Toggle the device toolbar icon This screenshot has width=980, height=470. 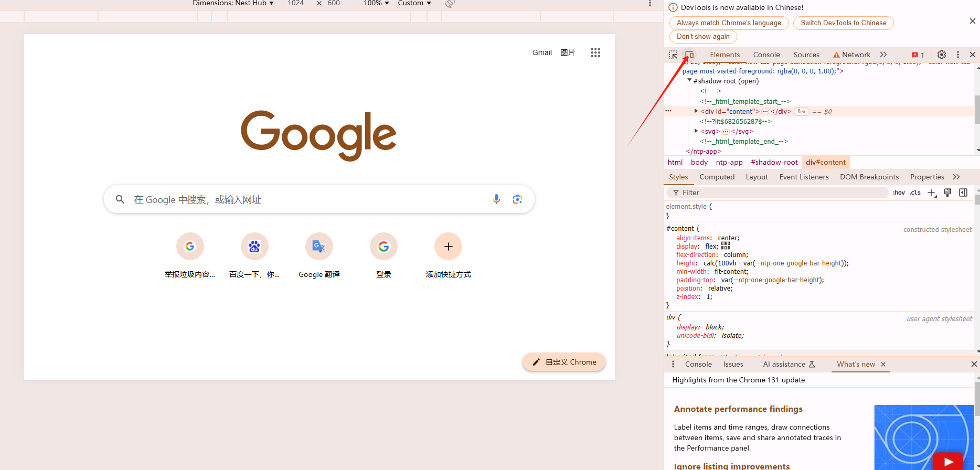coord(689,55)
